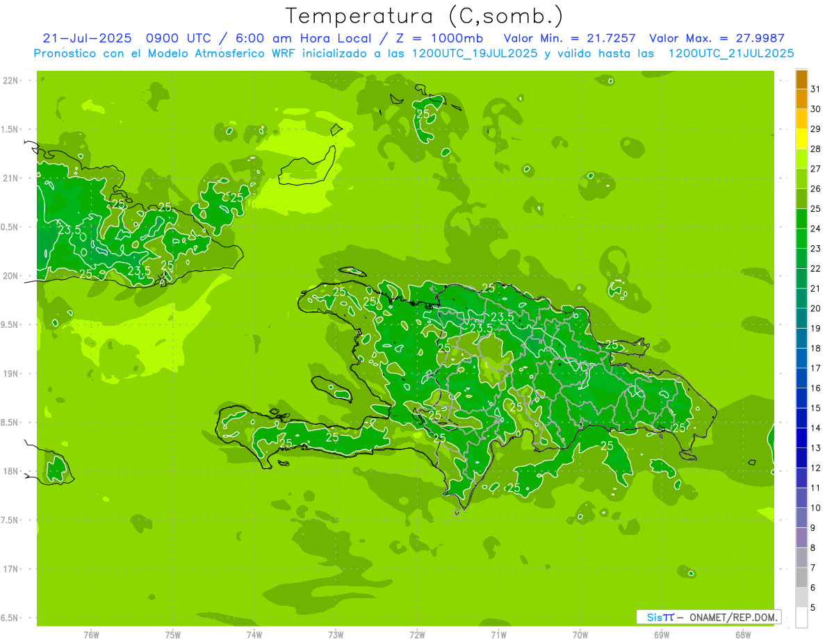834x644 pixels.
Task: Click the blue "Sisπ" logo text
Action: [660, 617]
